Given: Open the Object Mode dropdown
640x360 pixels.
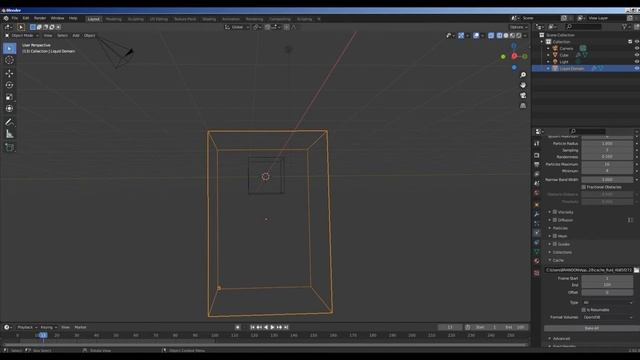Looking at the screenshot, I should [22, 36].
